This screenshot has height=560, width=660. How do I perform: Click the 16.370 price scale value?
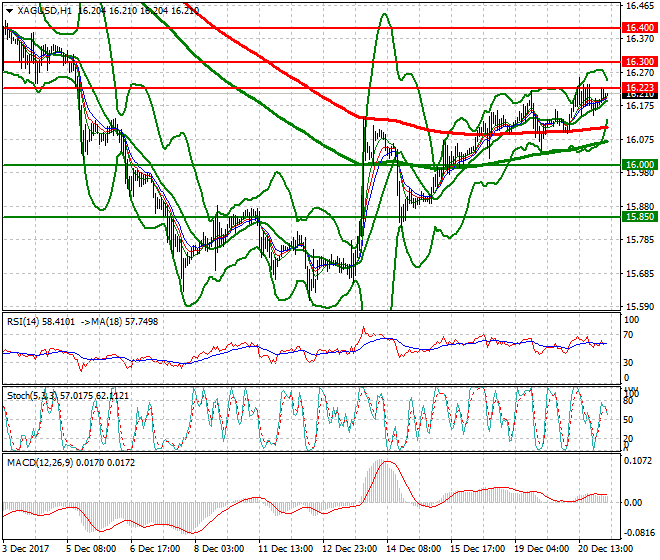tap(640, 39)
